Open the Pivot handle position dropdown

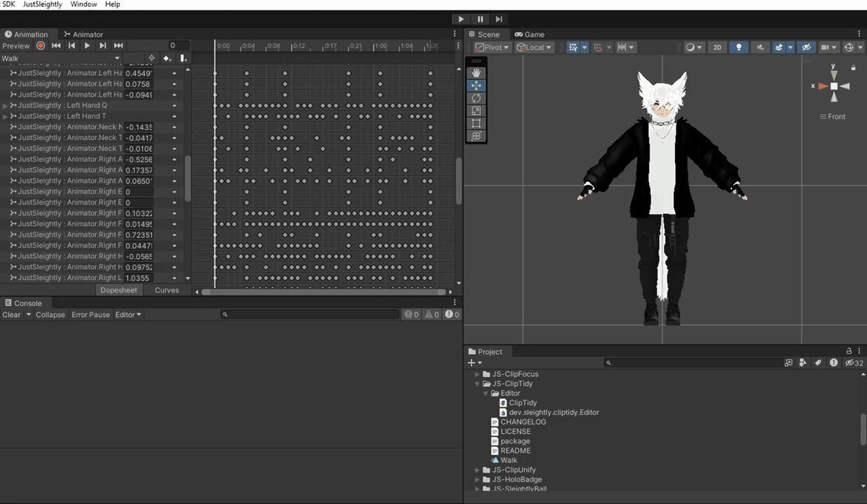pyautogui.click(x=492, y=47)
